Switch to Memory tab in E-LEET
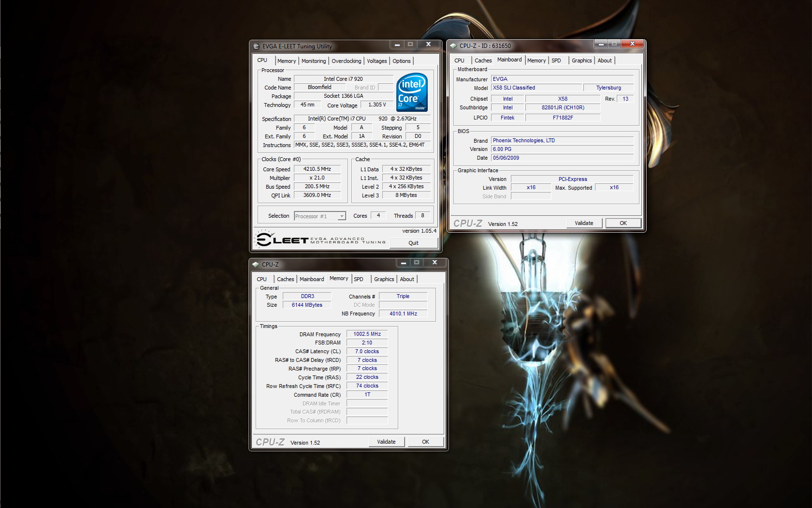812x508 pixels. pyautogui.click(x=287, y=61)
